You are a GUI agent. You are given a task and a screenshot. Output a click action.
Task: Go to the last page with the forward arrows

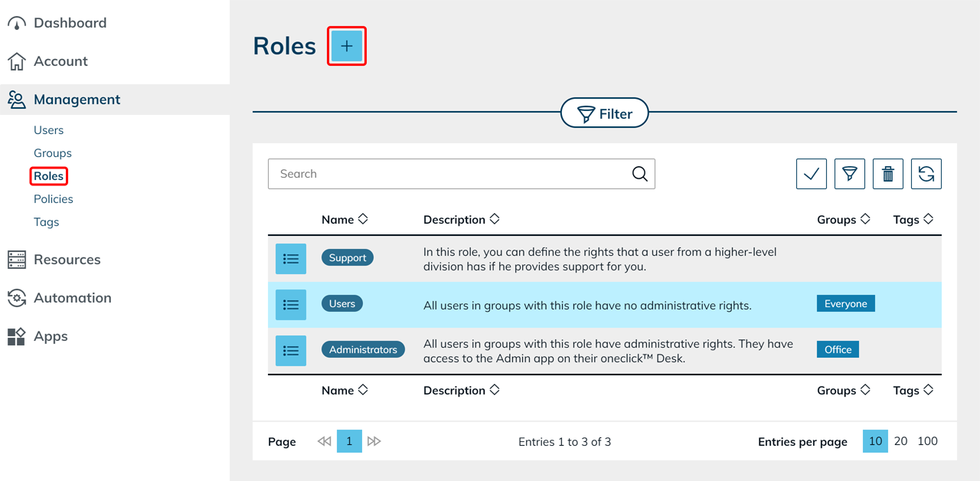pyautogui.click(x=374, y=442)
